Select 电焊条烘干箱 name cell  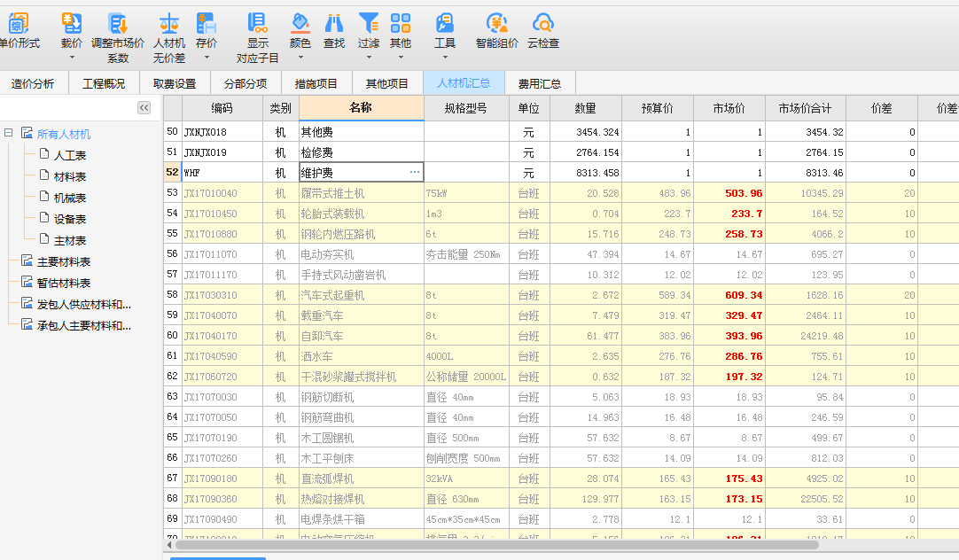click(x=361, y=519)
